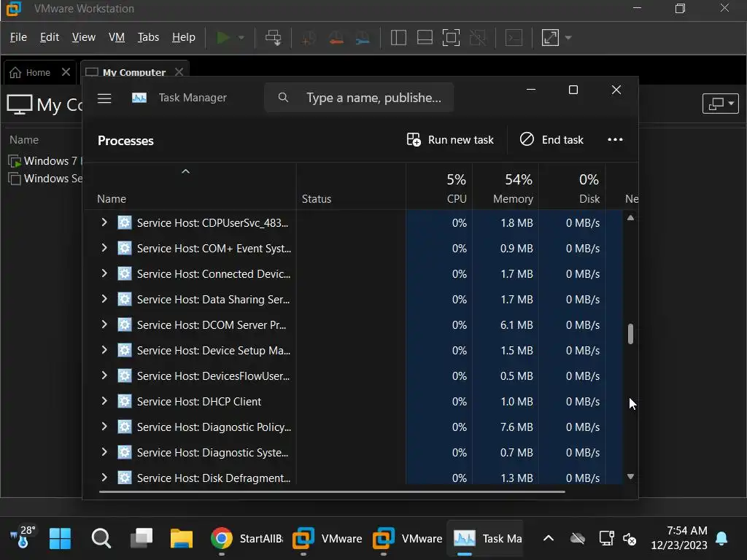This screenshot has height=560, width=747.
Task: Sort processes by CPU column header
Action: pyautogui.click(x=457, y=198)
